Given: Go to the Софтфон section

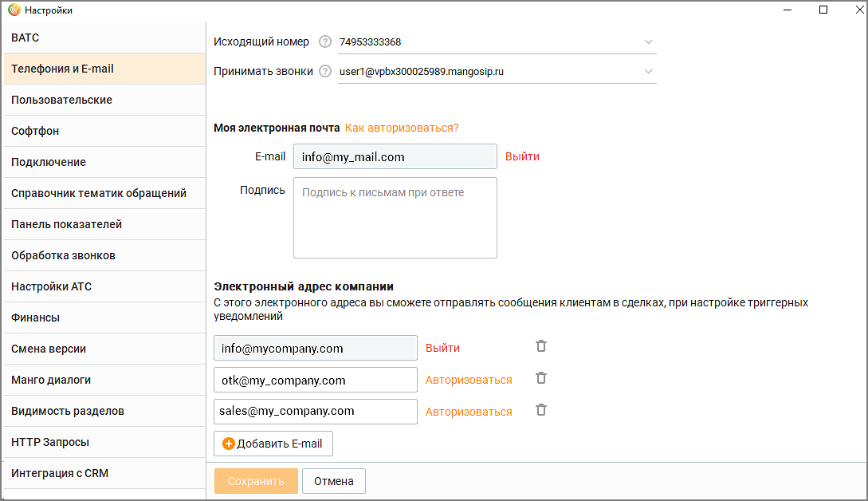Looking at the screenshot, I should click(x=104, y=131).
